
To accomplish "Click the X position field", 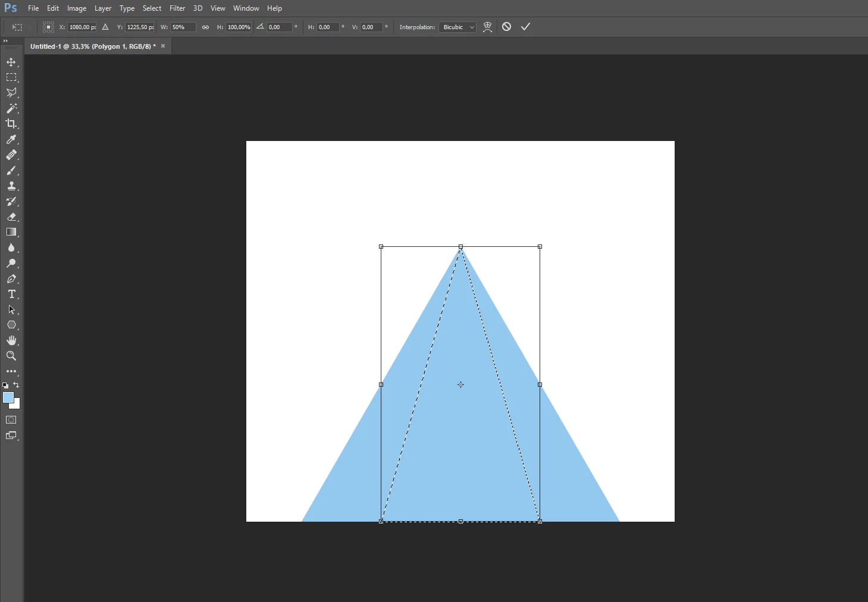I will 82,27.
